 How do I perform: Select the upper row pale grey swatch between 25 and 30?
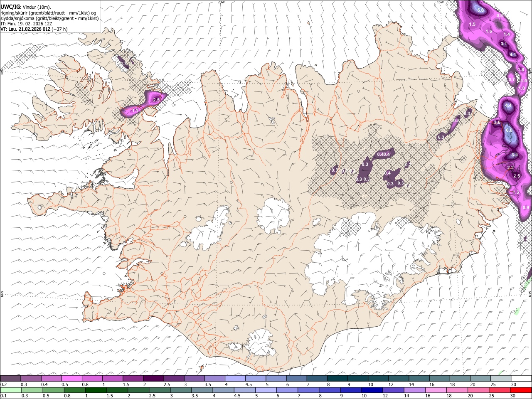coord(501,378)
